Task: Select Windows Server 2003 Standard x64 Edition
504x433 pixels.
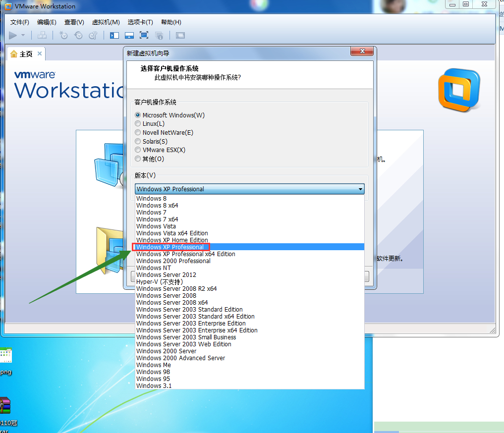Action: (249, 317)
